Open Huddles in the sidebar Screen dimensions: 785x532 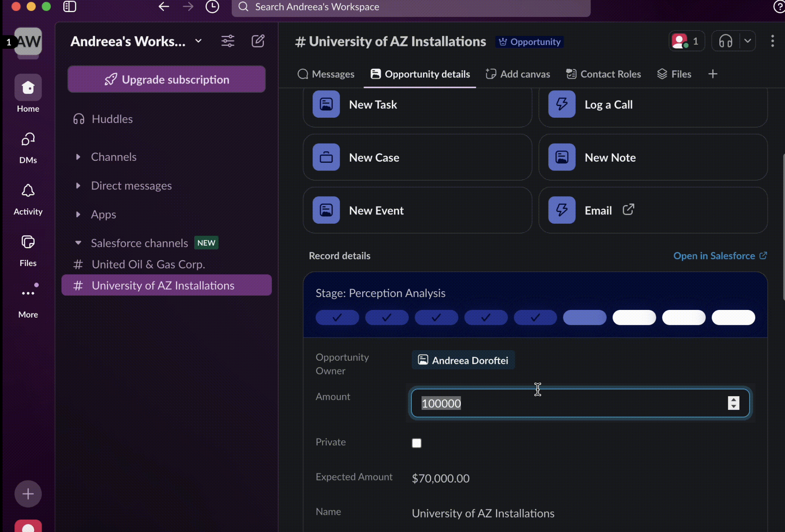pyautogui.click(x=103, y=119)
